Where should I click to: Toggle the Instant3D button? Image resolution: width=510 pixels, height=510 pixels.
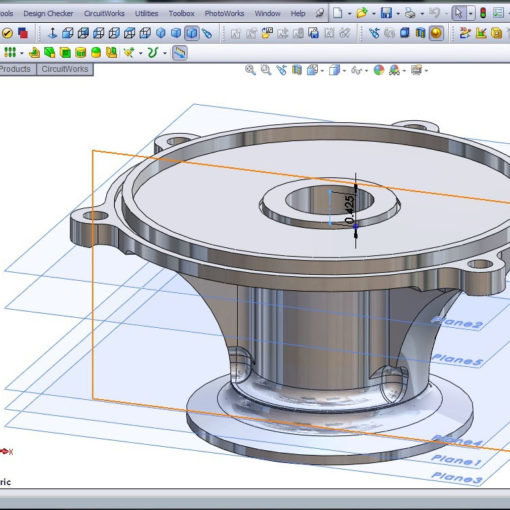point(180,53)
